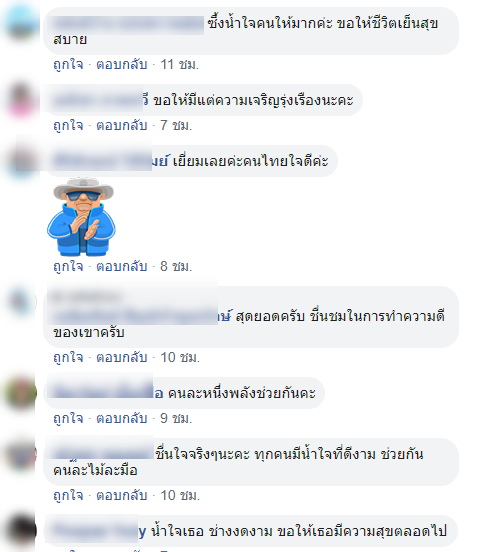
Task: Click the 8 ชม. timestamp under the sticker
Action: point(176,266)
